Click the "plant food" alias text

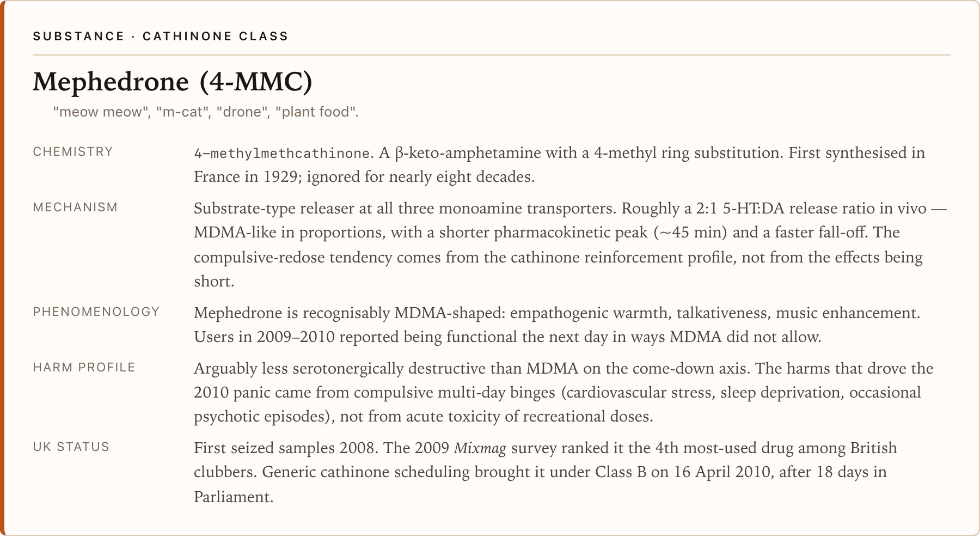coord(316,112)
